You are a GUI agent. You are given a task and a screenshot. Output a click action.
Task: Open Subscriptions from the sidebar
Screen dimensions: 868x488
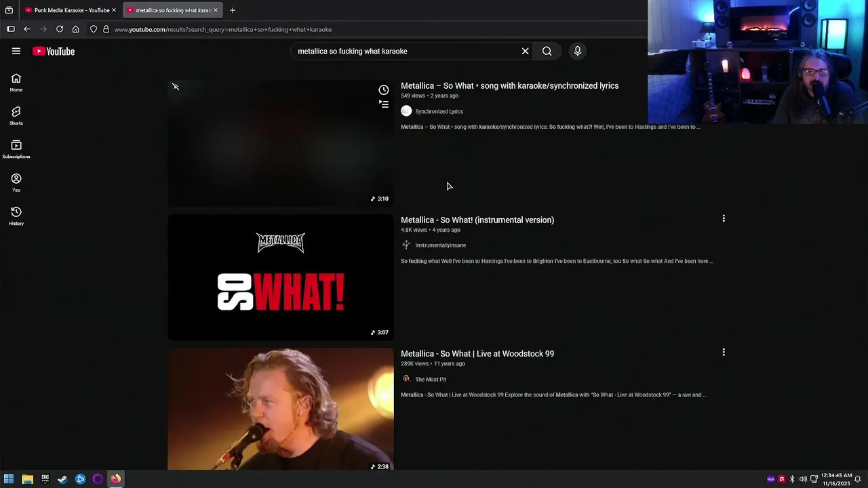(x=16, y=149)
